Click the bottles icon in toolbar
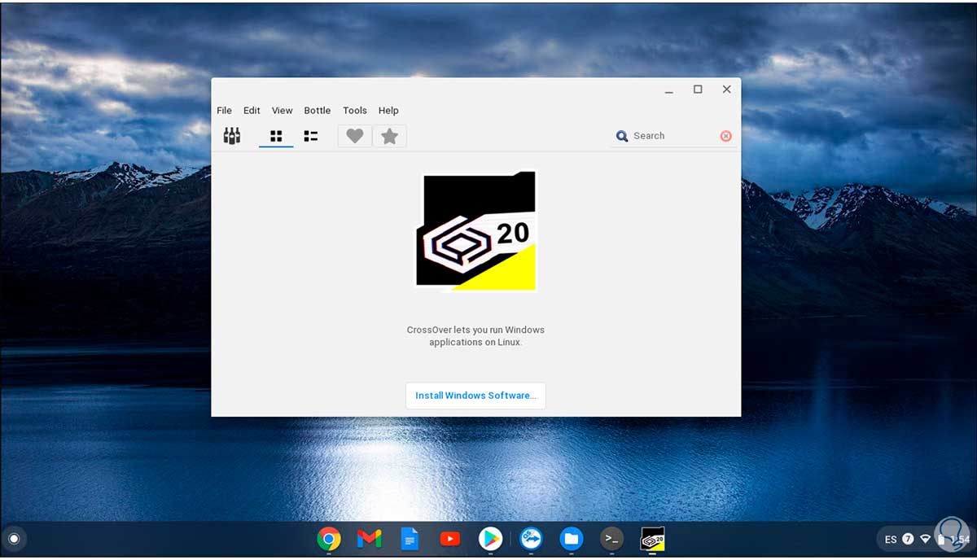 click(x=232, y=136)
